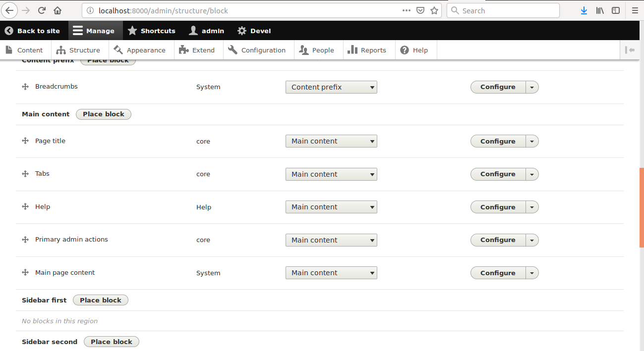The height and width of the screenshot is (351, 644).
Task: Open the region dropdown for Primary admin actions
Action: pos(331,240)
